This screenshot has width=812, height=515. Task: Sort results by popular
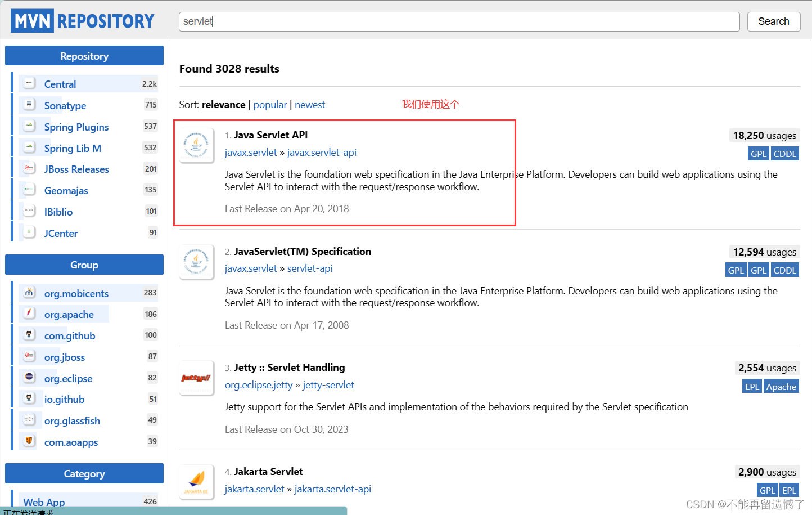pos(270,105)
